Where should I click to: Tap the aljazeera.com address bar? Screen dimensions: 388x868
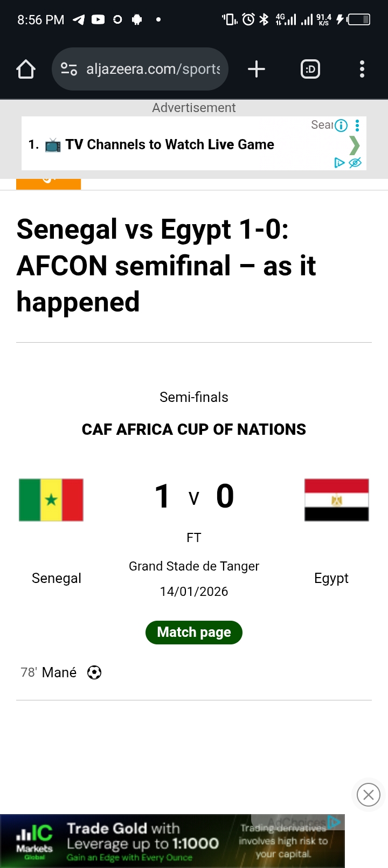[154, 69]
